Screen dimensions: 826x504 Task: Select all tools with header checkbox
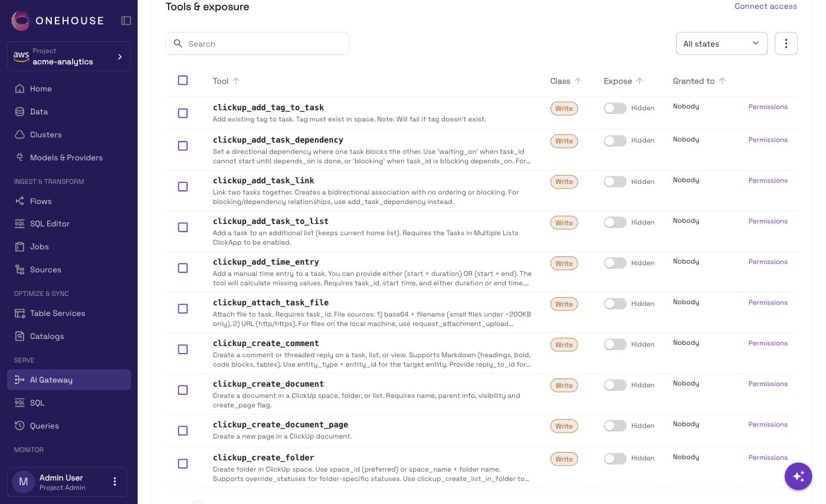tap(183, 80)
